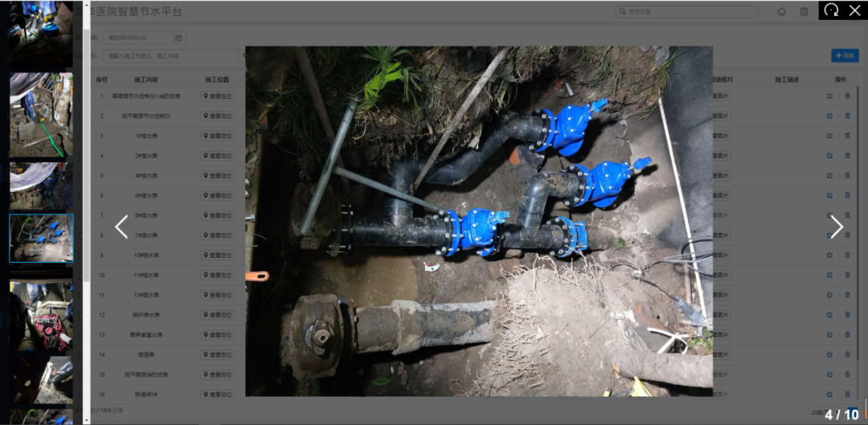
Task: Click the 13#楼水表 table cell
Action: click(x=146, y=296)
